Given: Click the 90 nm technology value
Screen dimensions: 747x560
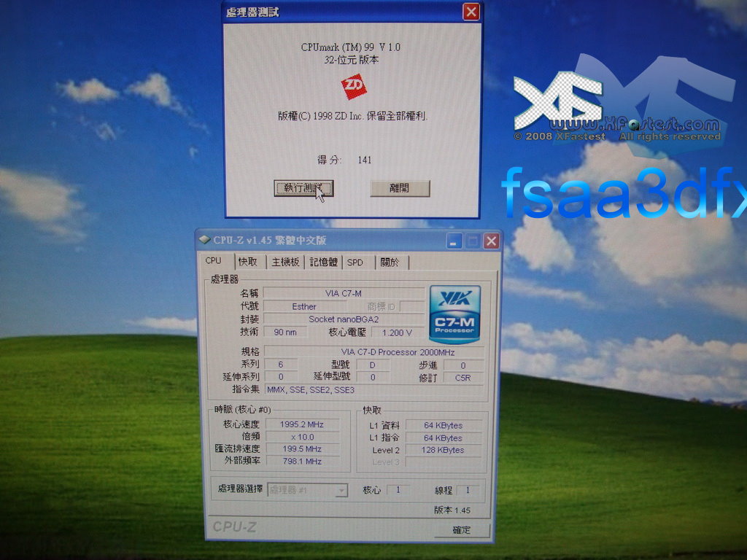Looking at the screenshot, I should pos(285,332).
